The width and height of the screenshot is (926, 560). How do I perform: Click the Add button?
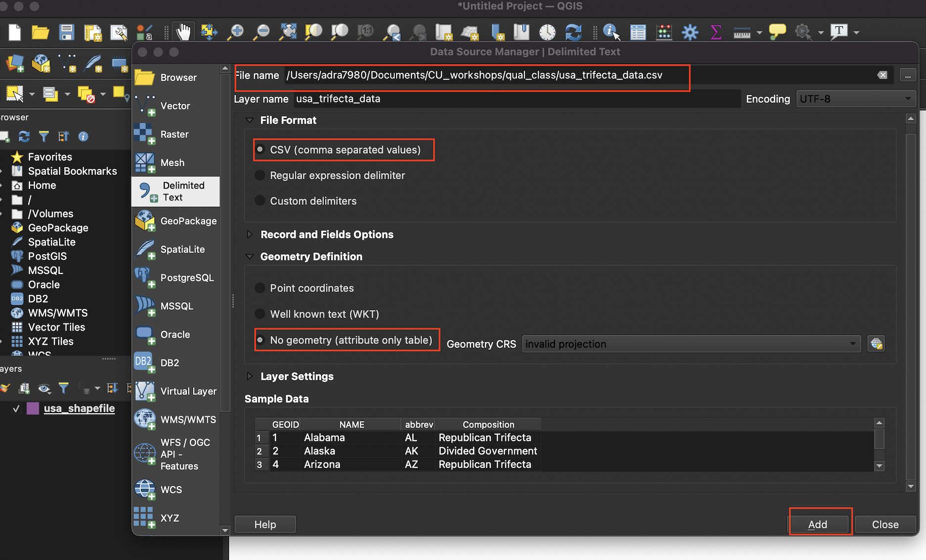pos(819,524)
